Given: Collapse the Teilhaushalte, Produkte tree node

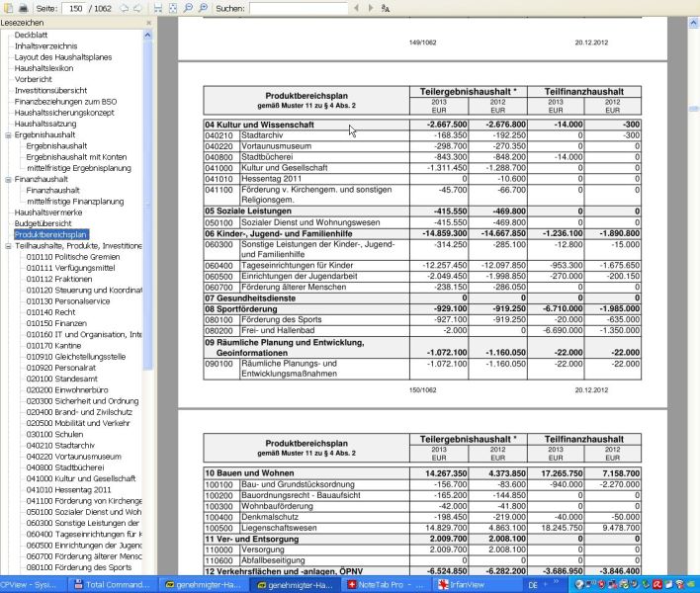Looking at the screenshot, I should click(8, 246).
